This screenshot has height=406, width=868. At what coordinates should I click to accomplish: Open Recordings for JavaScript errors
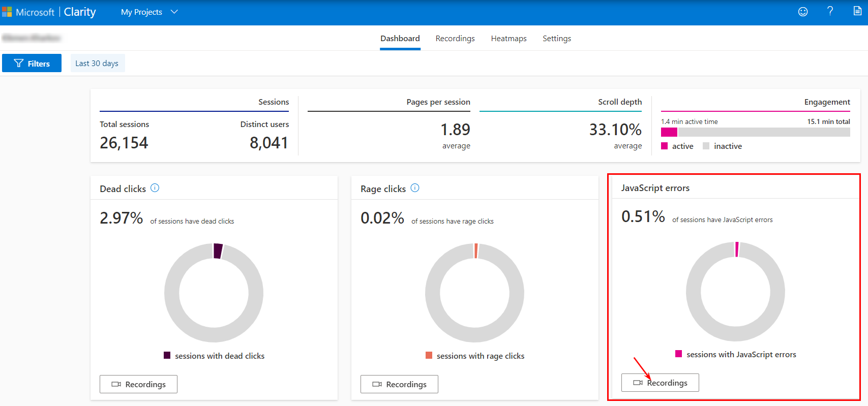coord(660,383)
